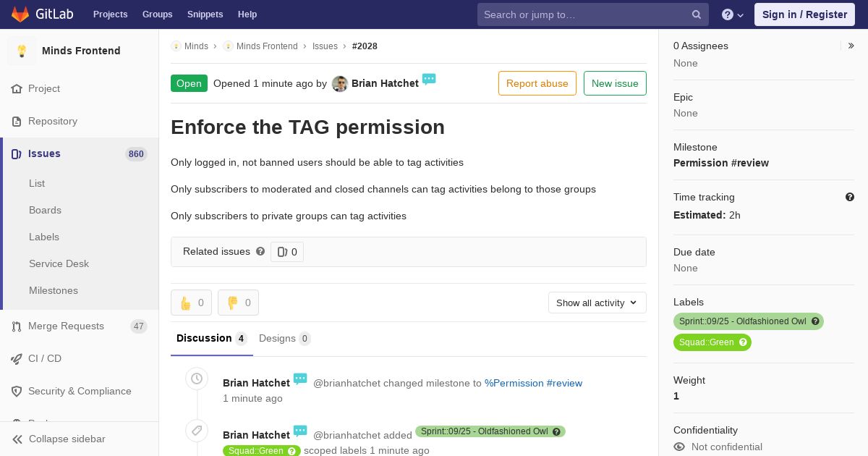Click the Related issues help icon
868x456 pixels.
(260, 251)
